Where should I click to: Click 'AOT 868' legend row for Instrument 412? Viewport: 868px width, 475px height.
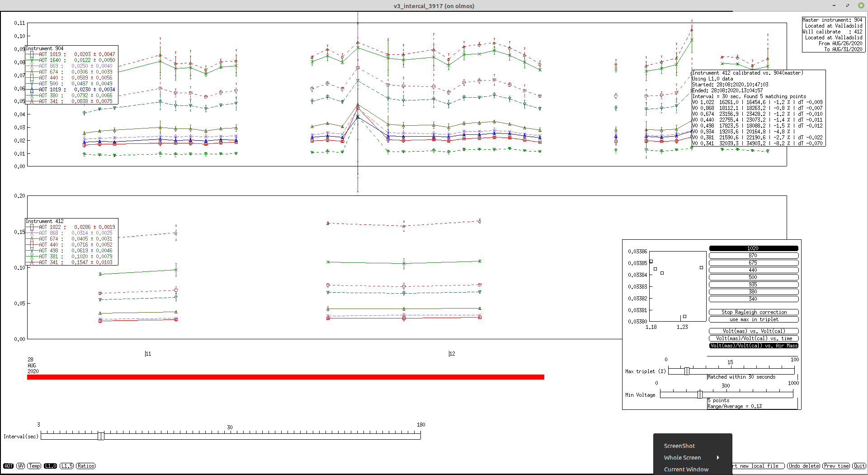pos(72,233)
